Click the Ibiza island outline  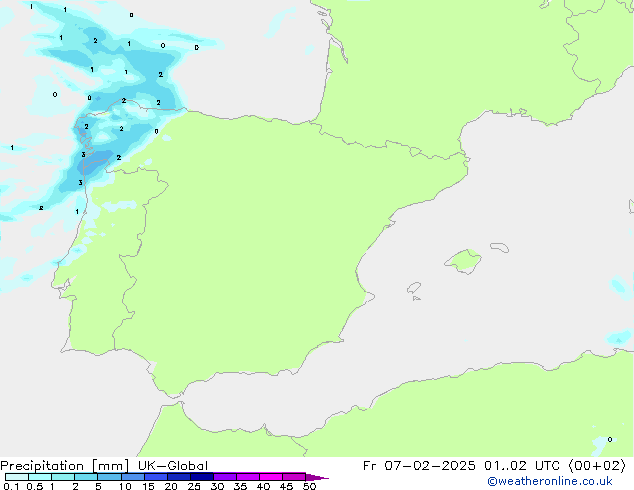[414, 288]
